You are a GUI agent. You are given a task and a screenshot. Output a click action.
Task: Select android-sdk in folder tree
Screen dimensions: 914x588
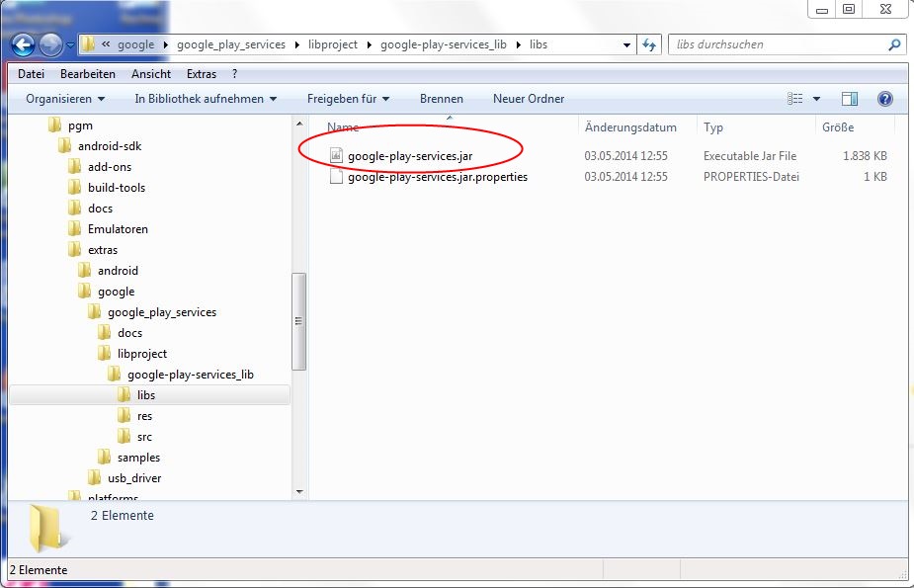coord(110,146)
